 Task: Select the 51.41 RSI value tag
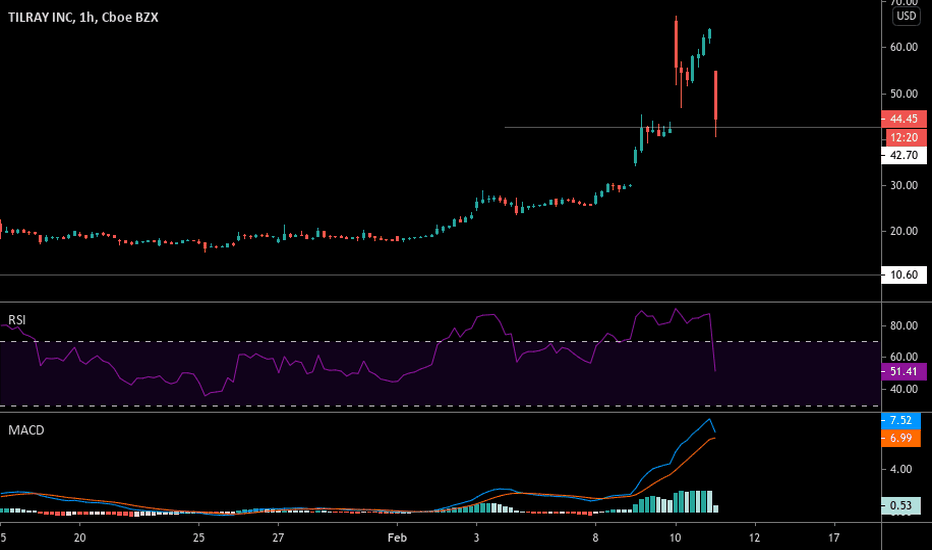point(903,372)
